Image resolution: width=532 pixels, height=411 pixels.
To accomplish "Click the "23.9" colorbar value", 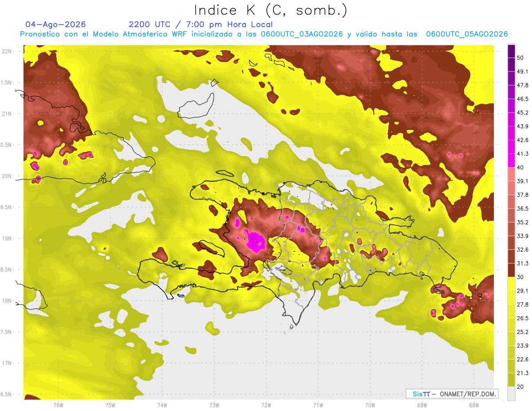I will point(523,346).
